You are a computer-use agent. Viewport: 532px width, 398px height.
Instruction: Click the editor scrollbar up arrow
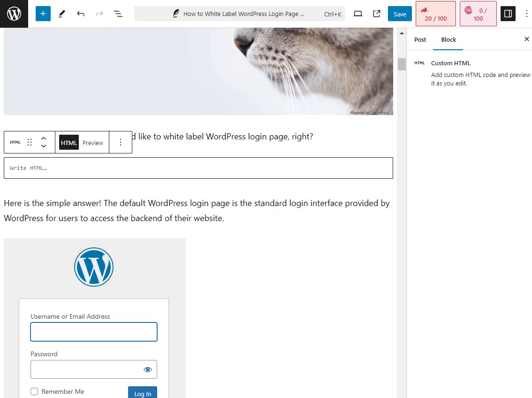coord(402,33)
